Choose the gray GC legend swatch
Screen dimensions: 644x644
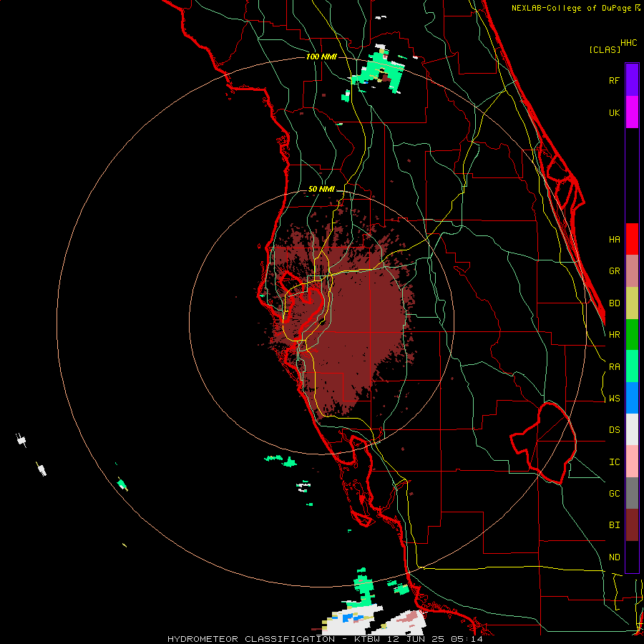[632, 493]
